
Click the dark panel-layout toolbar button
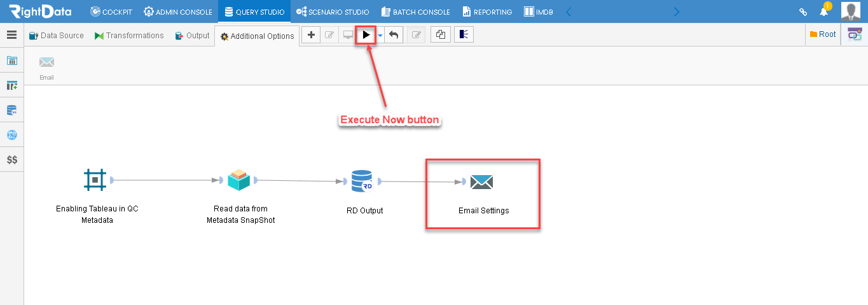click(x=464, y=35)
